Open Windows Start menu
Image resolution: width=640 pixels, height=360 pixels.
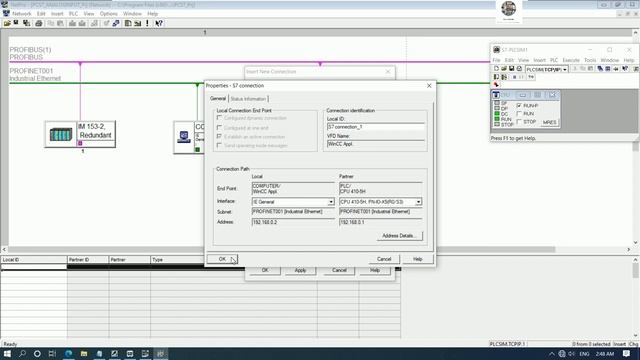pyautogui.click(x=7, y=353)
